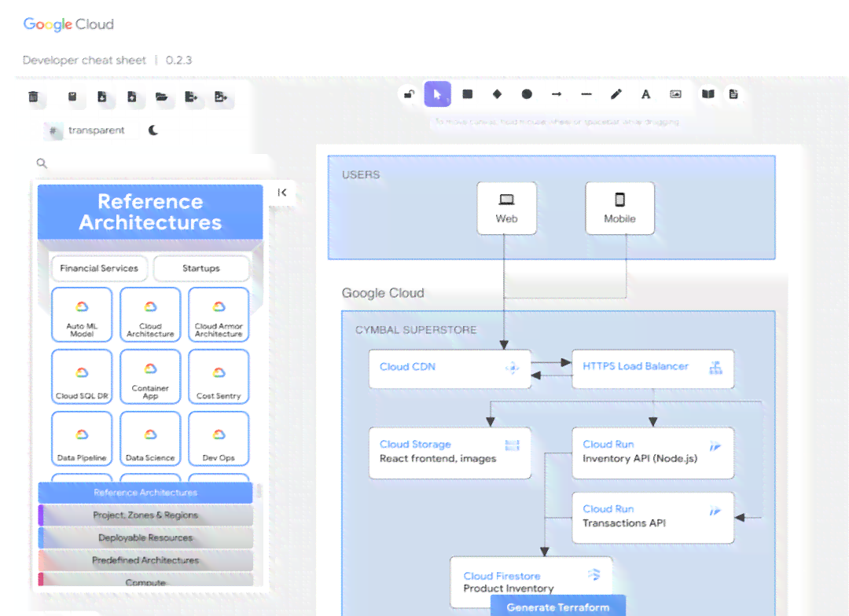Select Cloud Run Inventory API node
The image size is (849, 616).
point(653,453)
